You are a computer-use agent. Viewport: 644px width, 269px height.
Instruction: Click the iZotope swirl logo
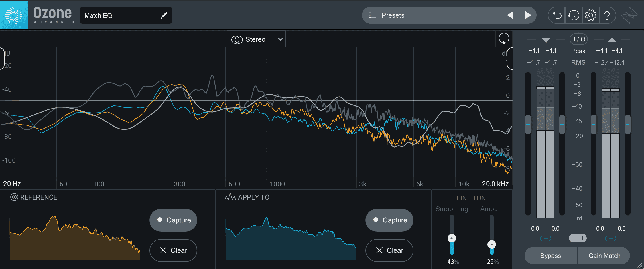tap(629, 15)
